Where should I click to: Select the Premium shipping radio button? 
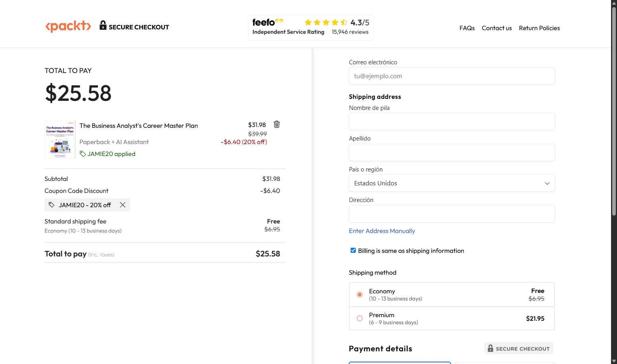360,318
